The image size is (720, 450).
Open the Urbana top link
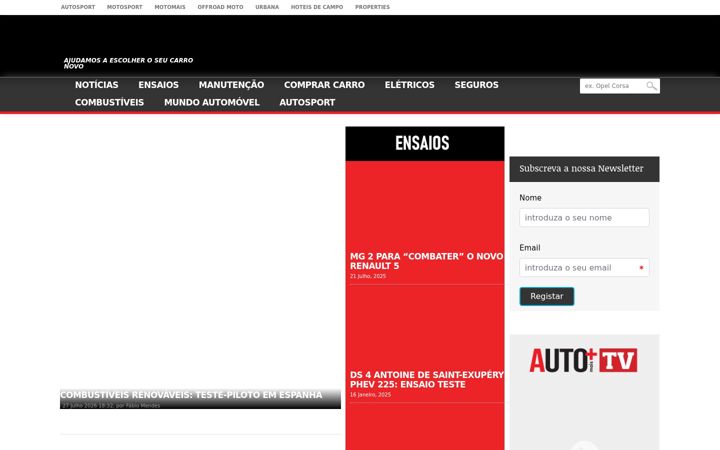267,7
